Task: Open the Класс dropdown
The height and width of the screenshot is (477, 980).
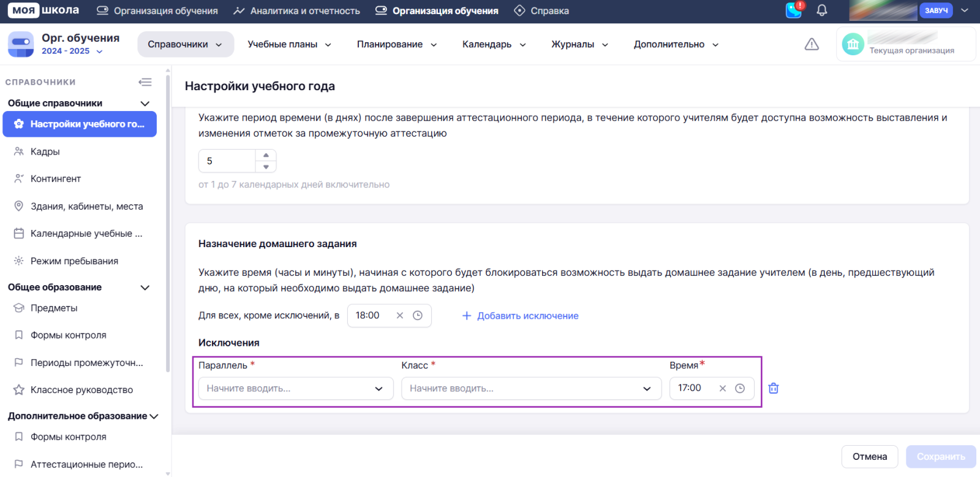Action: click(531, 388)
